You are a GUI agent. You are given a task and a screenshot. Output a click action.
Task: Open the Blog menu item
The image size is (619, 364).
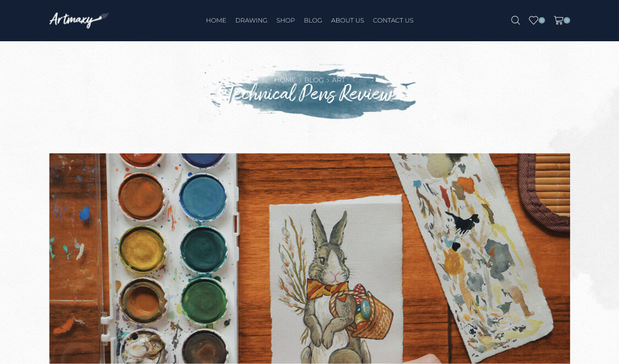click(x=313, y=20)
